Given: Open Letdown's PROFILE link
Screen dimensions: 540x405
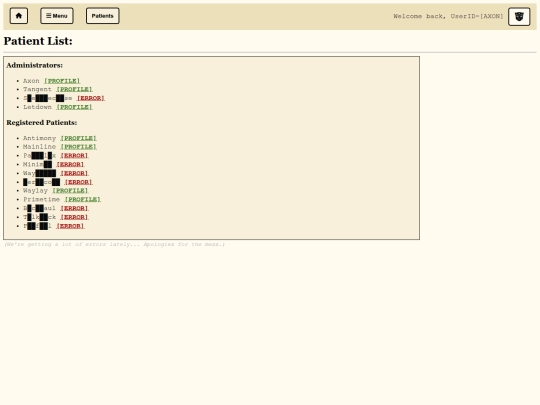Looking at the screenshot, I should coord(74,107).
